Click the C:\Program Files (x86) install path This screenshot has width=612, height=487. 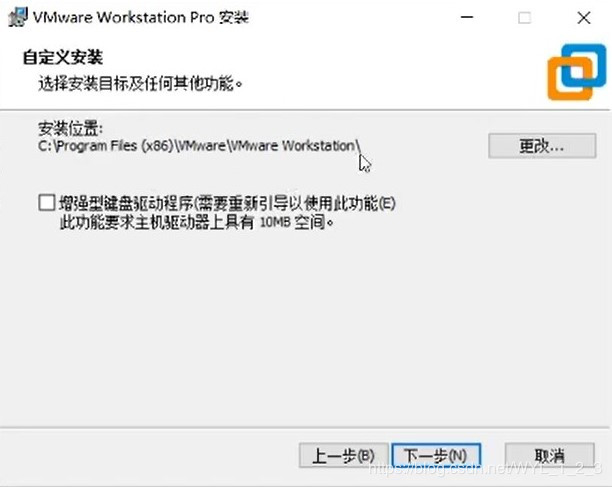click(x=199, y=146)
